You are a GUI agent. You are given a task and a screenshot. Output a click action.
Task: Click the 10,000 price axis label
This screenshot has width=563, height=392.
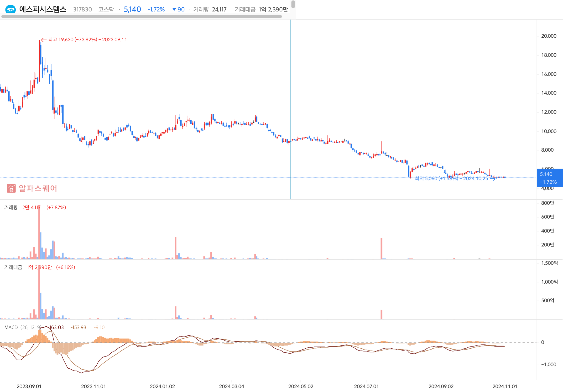point(549,131)
